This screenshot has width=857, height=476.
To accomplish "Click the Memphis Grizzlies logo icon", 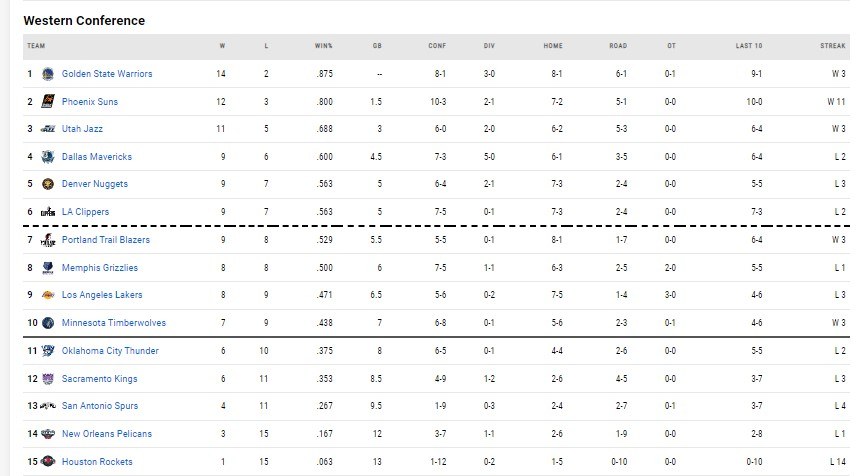I will tap(48, 268).
